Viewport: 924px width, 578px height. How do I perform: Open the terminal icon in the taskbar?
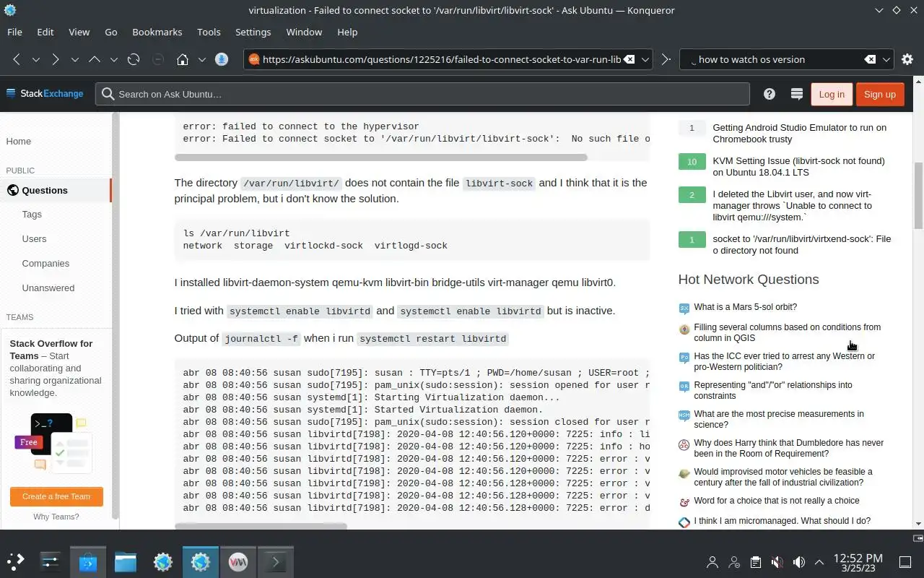(x=276, y=561)
